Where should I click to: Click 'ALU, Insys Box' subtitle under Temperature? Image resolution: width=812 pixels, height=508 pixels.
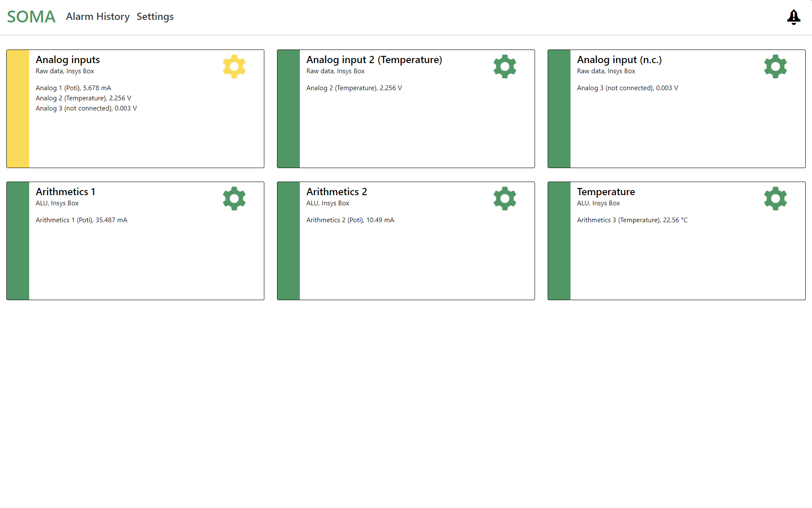[598, 203]
